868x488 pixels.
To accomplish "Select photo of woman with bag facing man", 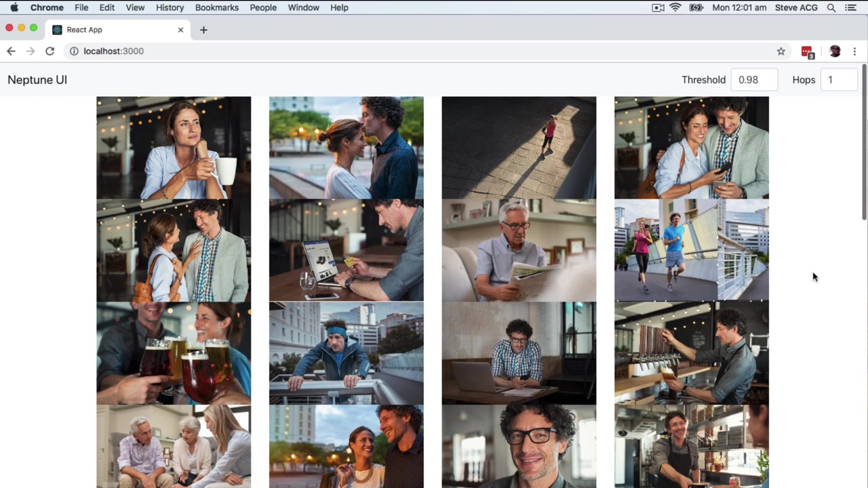I will click(x=174, y=251).
